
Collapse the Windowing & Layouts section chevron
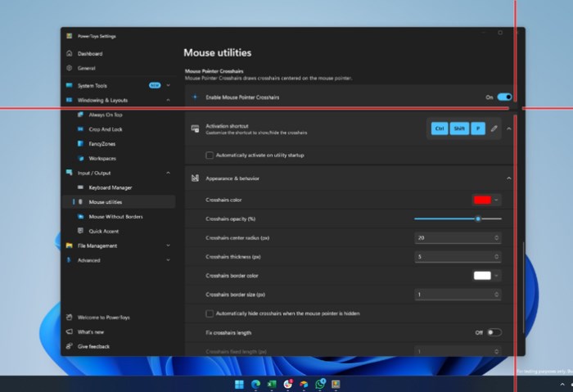click(168, 100)
